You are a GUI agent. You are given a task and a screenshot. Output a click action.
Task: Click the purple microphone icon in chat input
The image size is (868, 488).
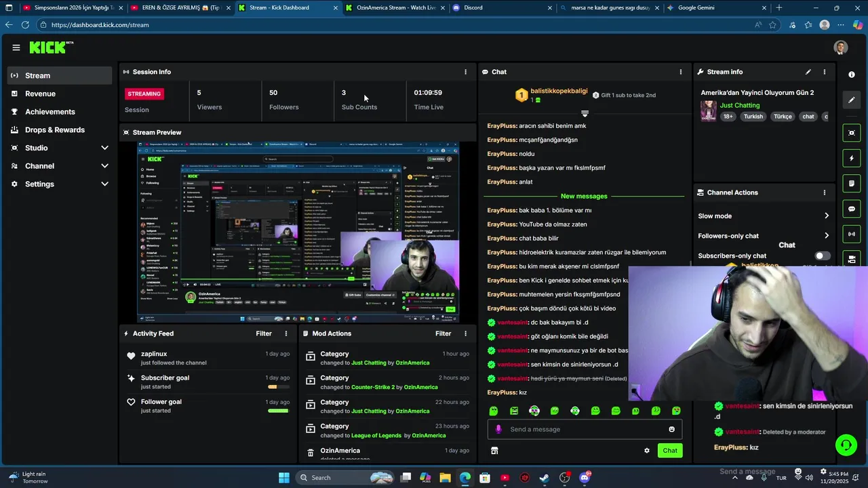498,429
